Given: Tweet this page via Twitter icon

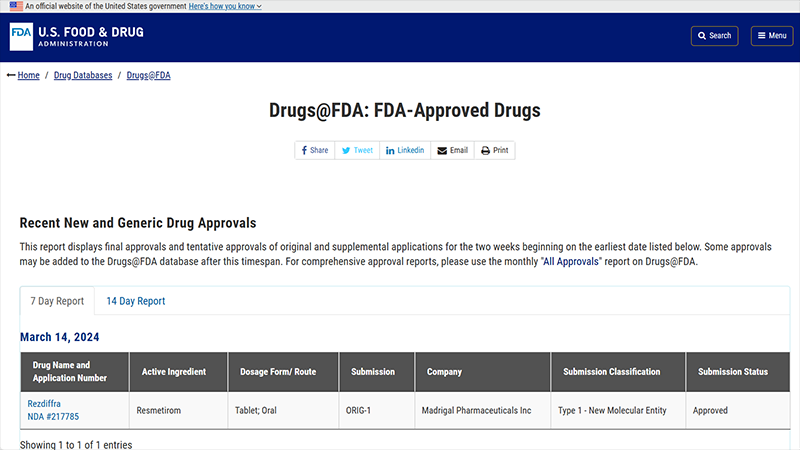Looking at the screenshot, I should 357,150.
